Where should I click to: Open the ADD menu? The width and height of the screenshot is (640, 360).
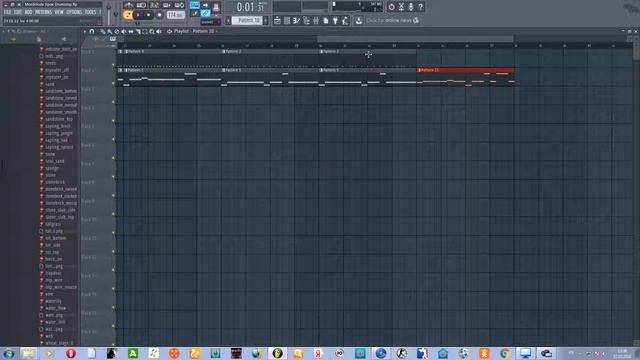(x=28, y=12)
